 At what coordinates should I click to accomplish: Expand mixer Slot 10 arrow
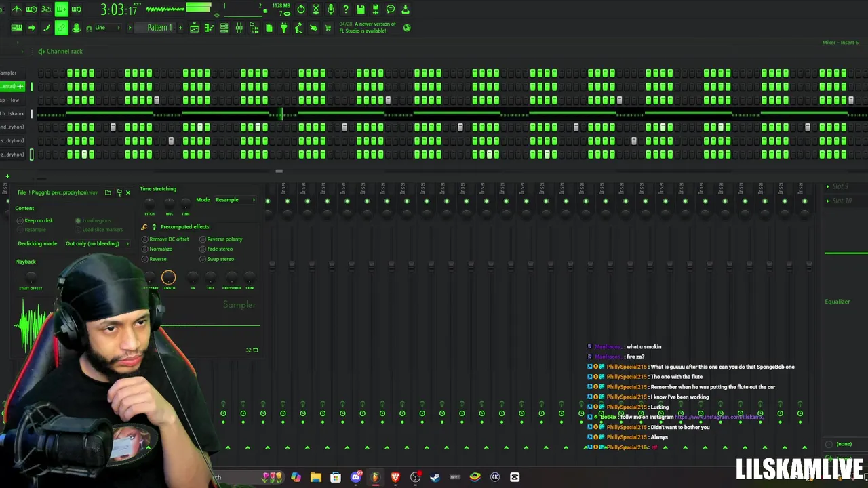[x=827, y=201]
